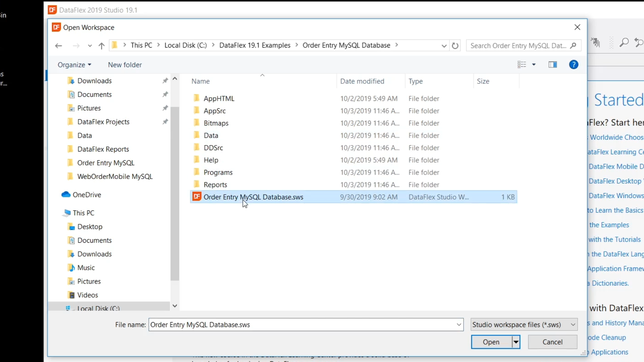644x362 pixels.
Task: Open the Organize menu
Action: click(74, 65)
